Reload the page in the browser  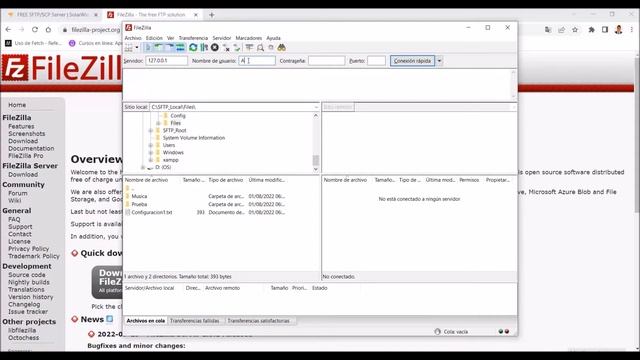click(35, 29)
